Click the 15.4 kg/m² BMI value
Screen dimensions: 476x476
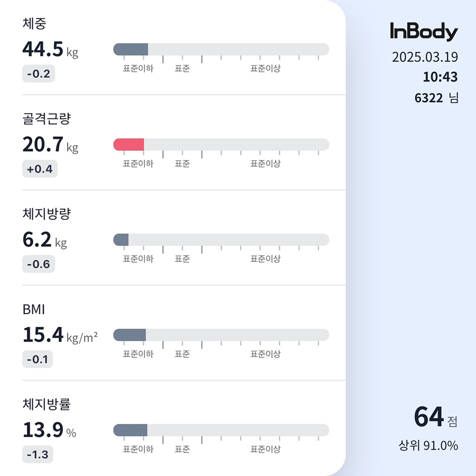tap(60, 335)
